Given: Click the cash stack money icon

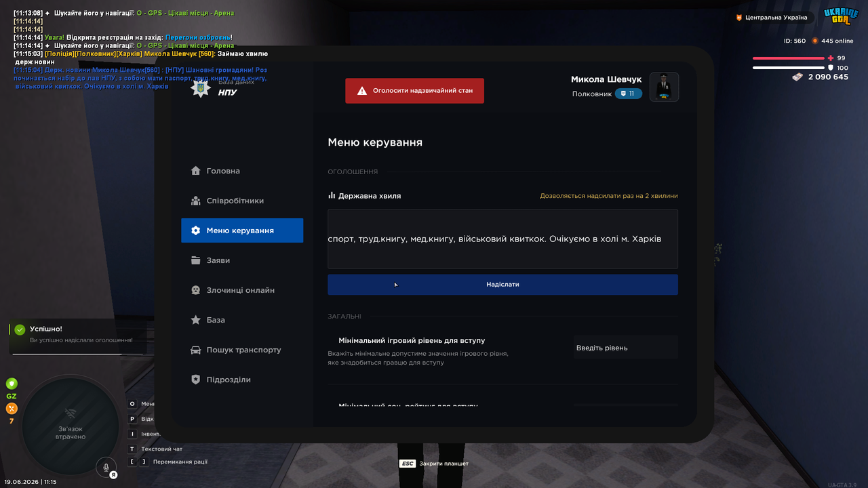Looking at the screenshot, I should (x=798, y=77).
